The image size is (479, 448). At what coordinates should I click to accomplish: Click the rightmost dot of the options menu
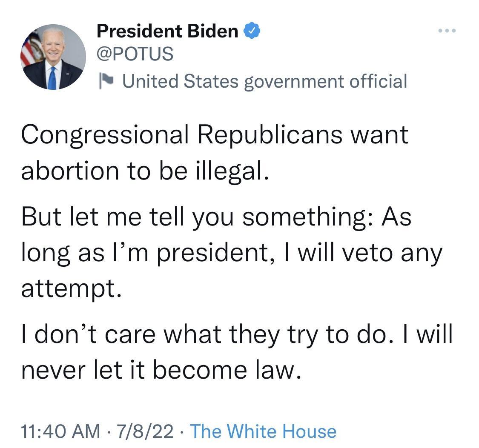(455, 30)
